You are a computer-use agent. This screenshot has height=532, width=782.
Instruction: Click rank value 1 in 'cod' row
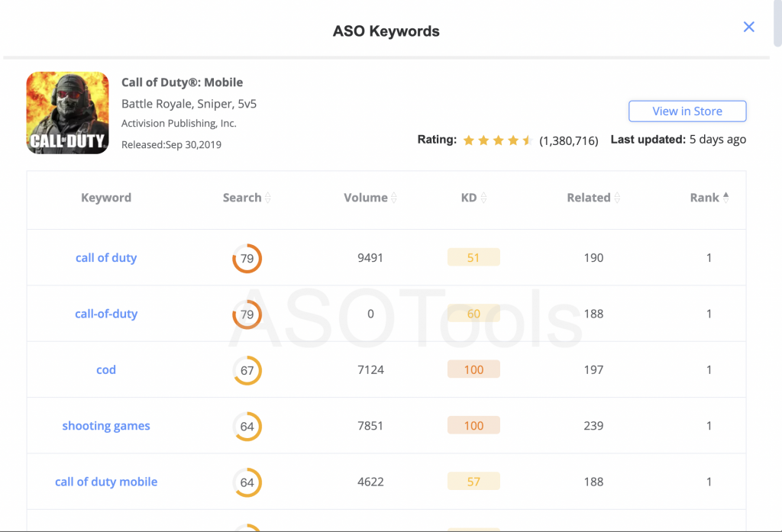point(709,369)
